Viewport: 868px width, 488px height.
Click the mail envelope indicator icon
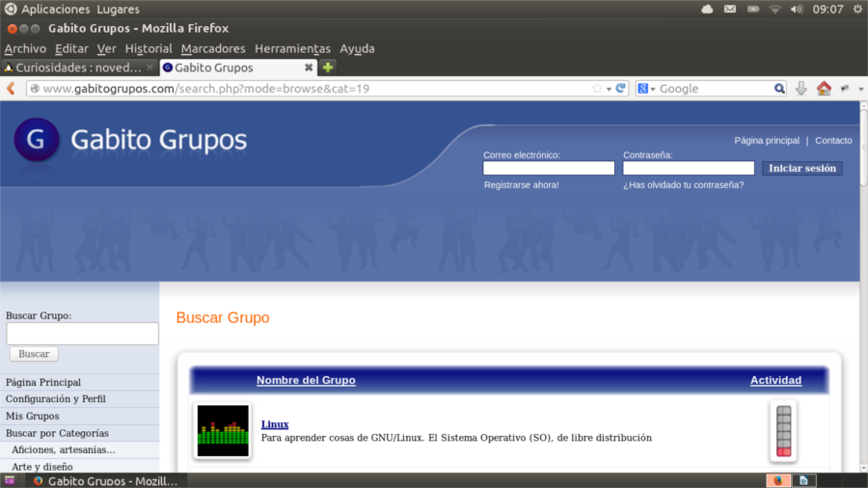[x=730, y=9]
